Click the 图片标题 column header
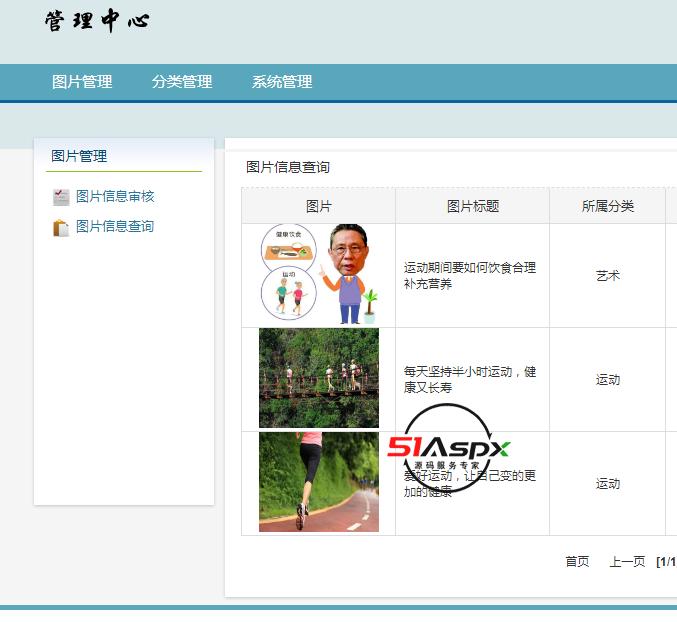Viewport: 677px width, 623px height. tap(473, 206)
